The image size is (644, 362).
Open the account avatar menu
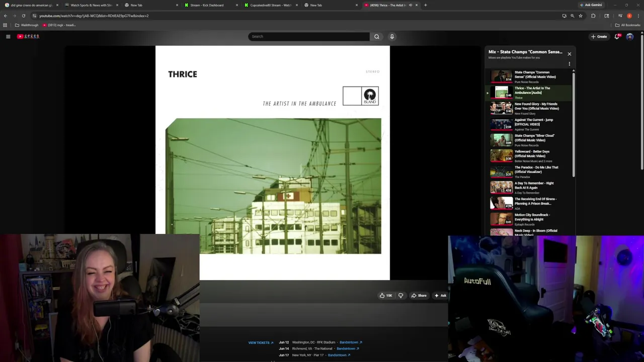(x=630, y=36)
